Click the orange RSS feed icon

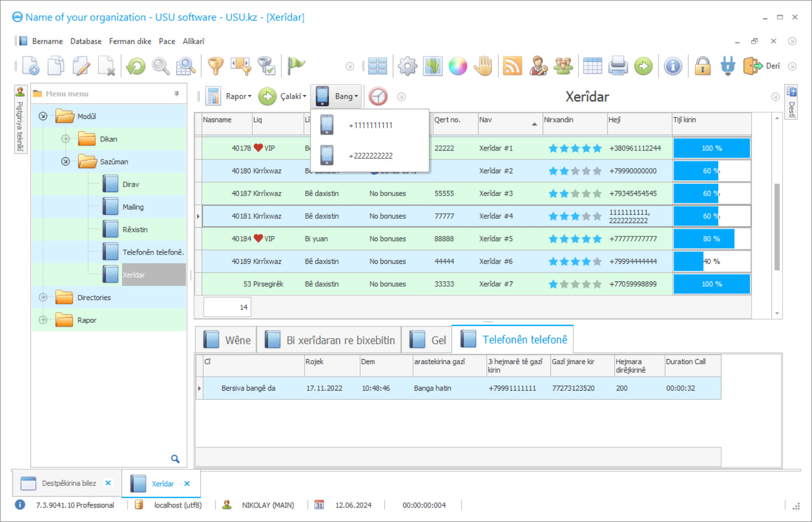tap(512, 66)
